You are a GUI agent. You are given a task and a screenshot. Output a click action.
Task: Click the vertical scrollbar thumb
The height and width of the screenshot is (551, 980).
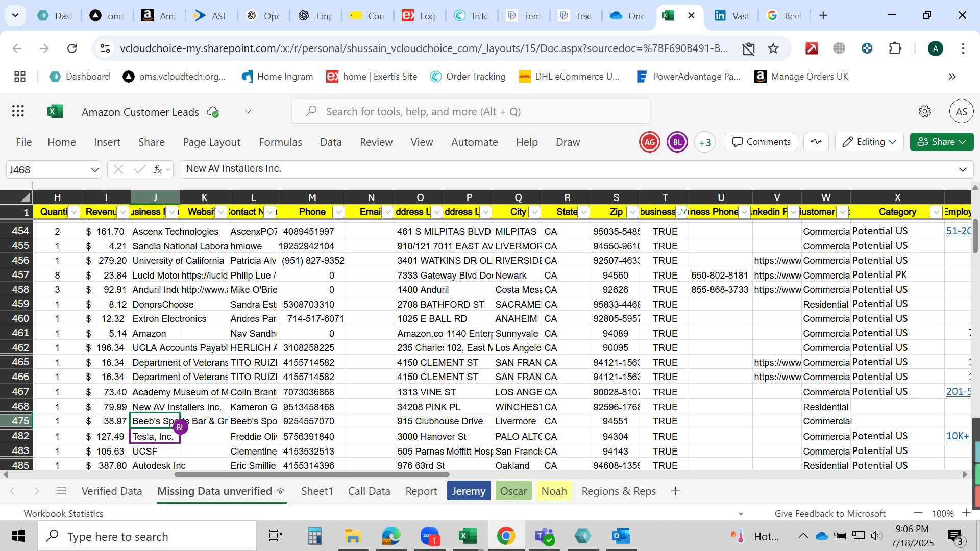975,236
